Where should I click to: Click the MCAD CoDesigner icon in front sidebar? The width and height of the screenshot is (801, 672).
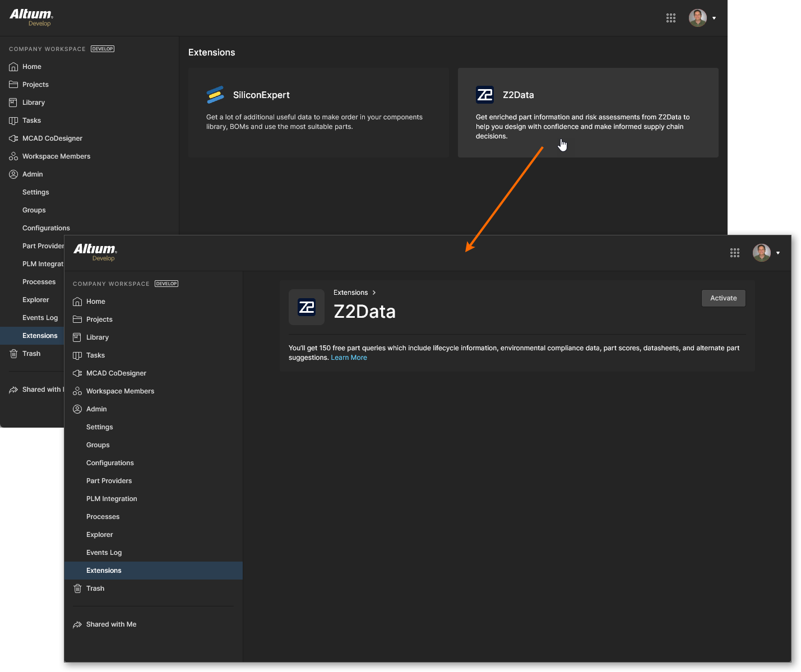77,373
